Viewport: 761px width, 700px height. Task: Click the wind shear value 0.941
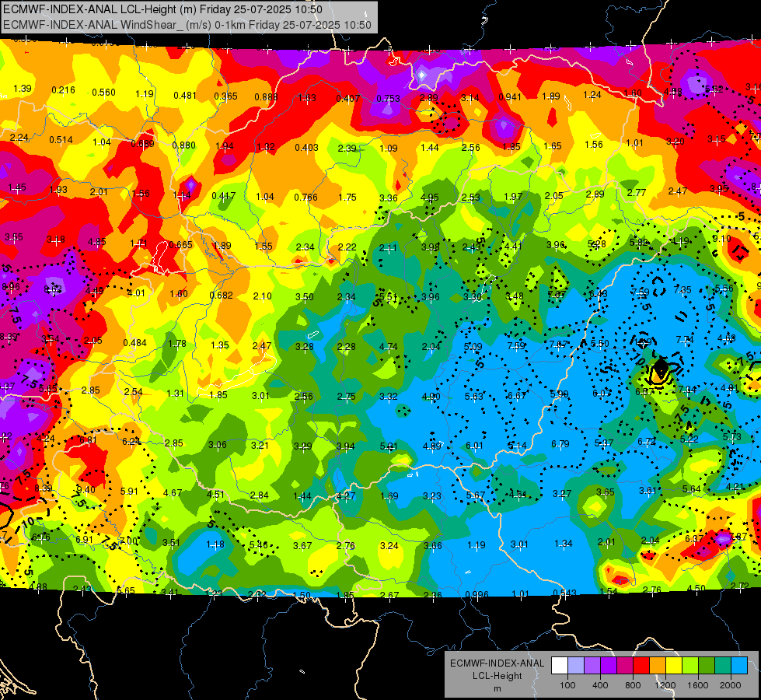click(510, 96)
